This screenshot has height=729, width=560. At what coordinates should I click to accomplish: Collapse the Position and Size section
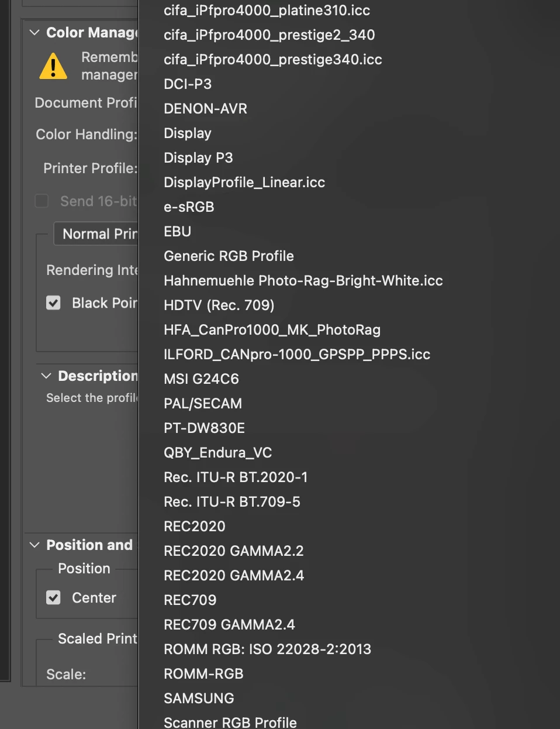34,545
